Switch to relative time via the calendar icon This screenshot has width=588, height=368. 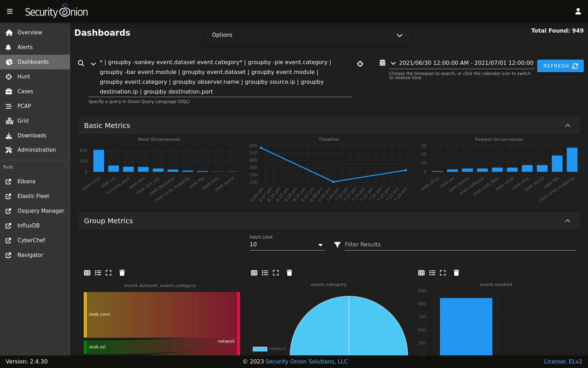(383, 63)
